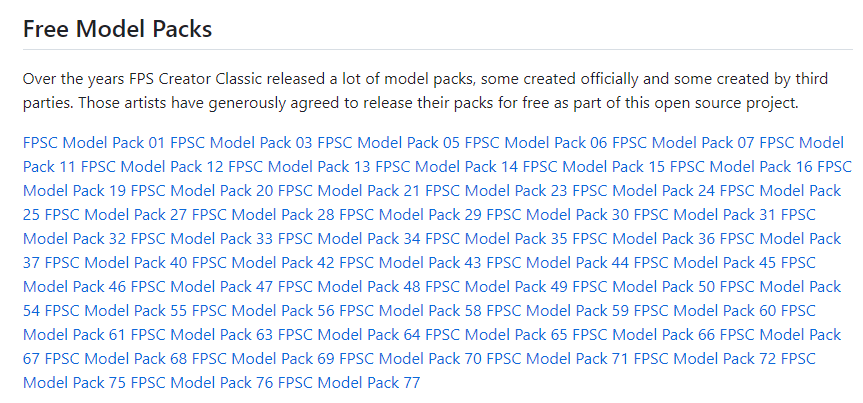Open FPSC Model Pack 23
Screen dimensions: 863x403
coord(496,190)
